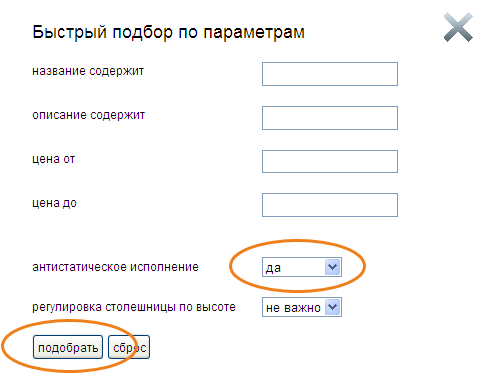Focus the описание содержит input box
Screen dimensions: 495x385
point(330,118)
